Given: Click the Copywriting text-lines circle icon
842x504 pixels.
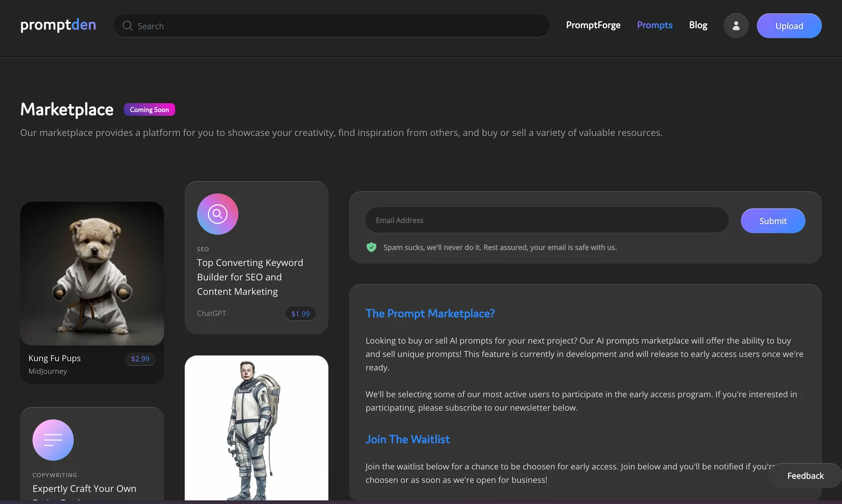Looking at the screenshot, I should pos(53,439).
